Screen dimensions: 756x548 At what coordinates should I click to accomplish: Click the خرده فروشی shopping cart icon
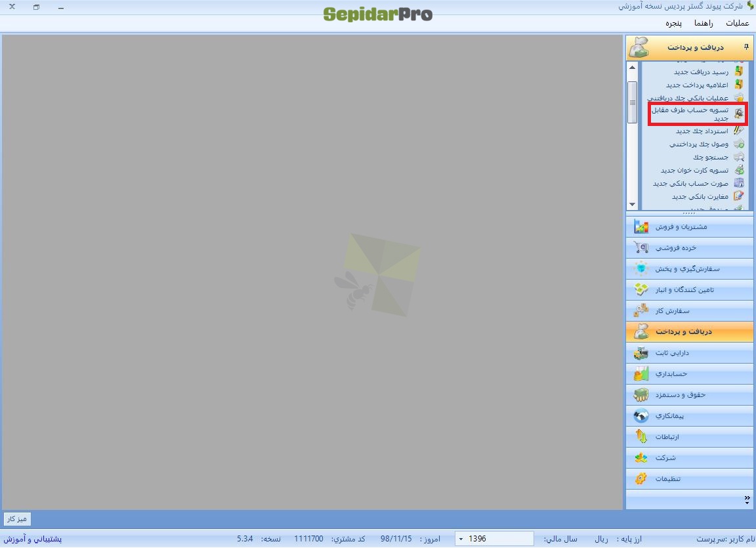(x=640, y=247)
